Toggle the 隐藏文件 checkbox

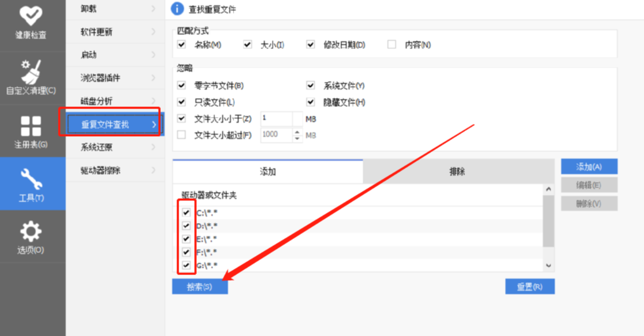click(311, 102)
